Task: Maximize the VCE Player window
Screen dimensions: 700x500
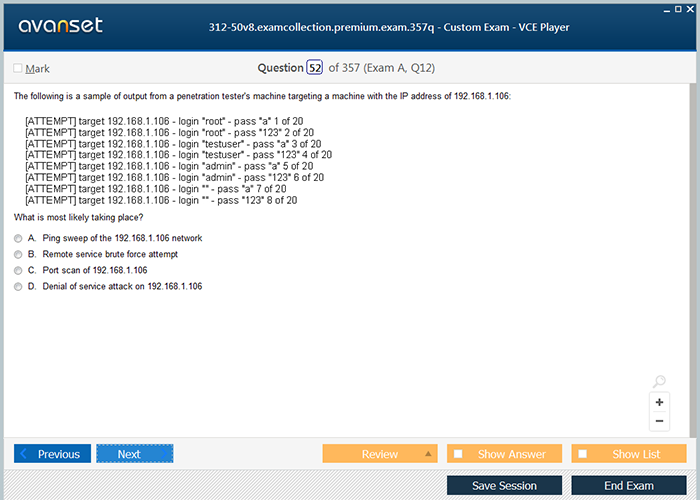Action: pyautogui.click(x=677, y=8)
